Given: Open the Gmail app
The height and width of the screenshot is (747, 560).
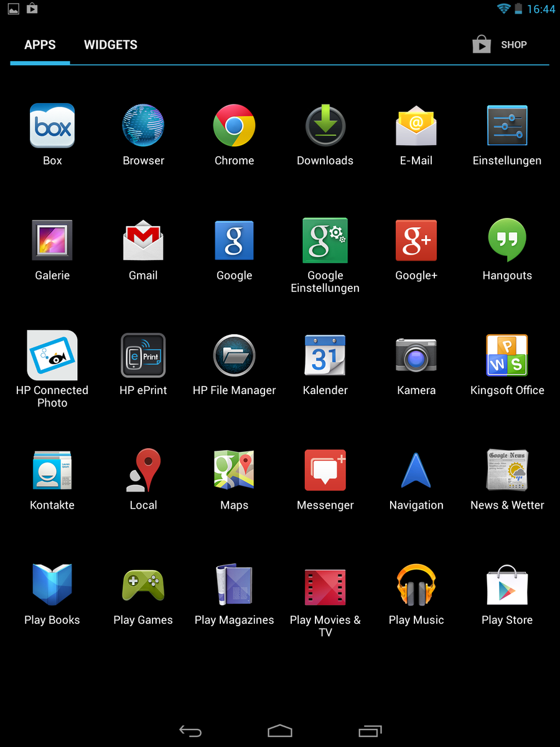Looking at the screenshot, I should pos(143,240).
